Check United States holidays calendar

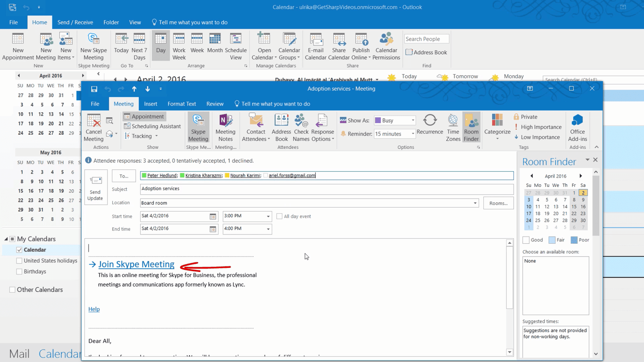point(19,261)
